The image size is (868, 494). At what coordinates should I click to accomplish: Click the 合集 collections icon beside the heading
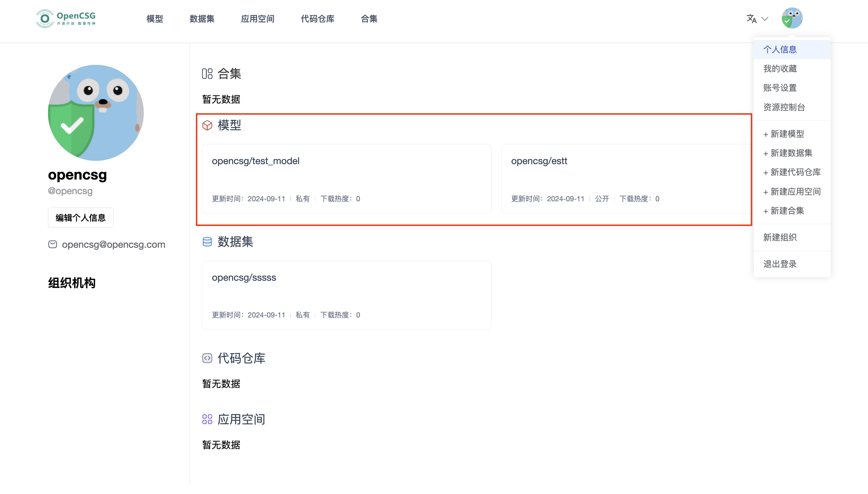pyautogui.click(x=207, y=74)
